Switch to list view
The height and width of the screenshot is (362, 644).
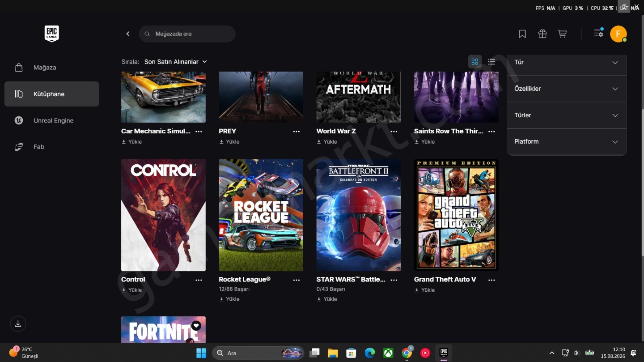point(491,62)
